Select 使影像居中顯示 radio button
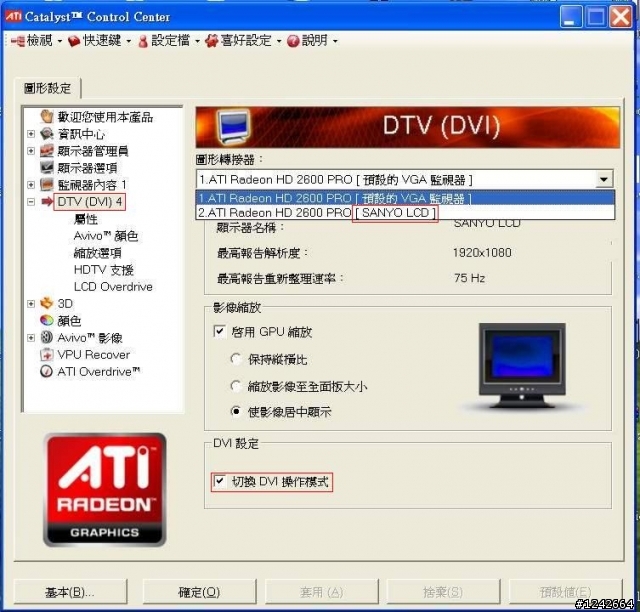640x612 pixels. tap(236, 412)
